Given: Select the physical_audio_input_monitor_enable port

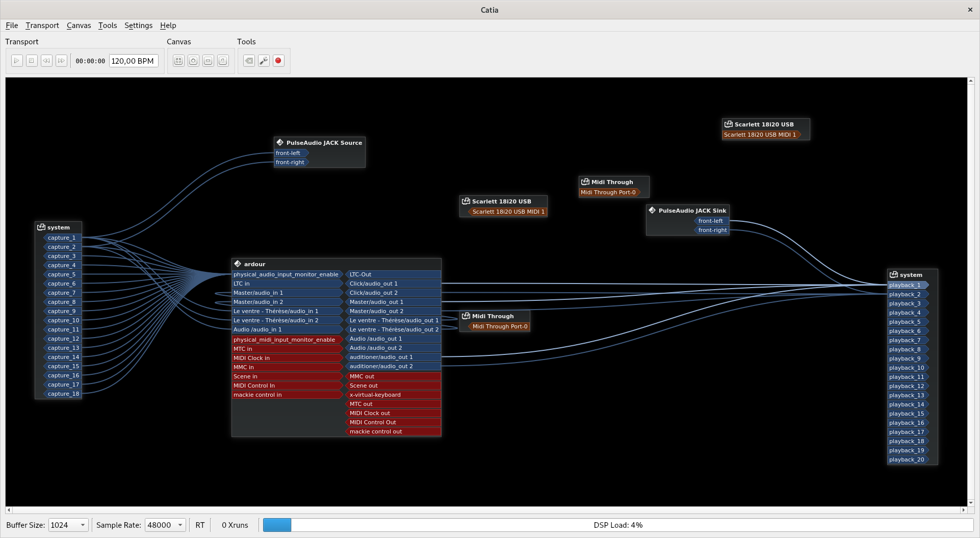Looking at the screenshot, I should point(288,274).
